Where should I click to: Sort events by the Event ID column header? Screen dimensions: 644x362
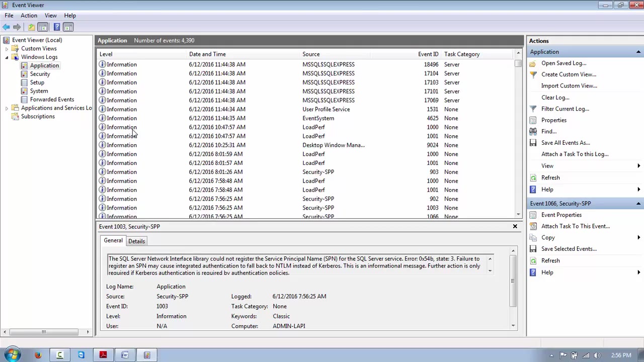coord(428,54)
